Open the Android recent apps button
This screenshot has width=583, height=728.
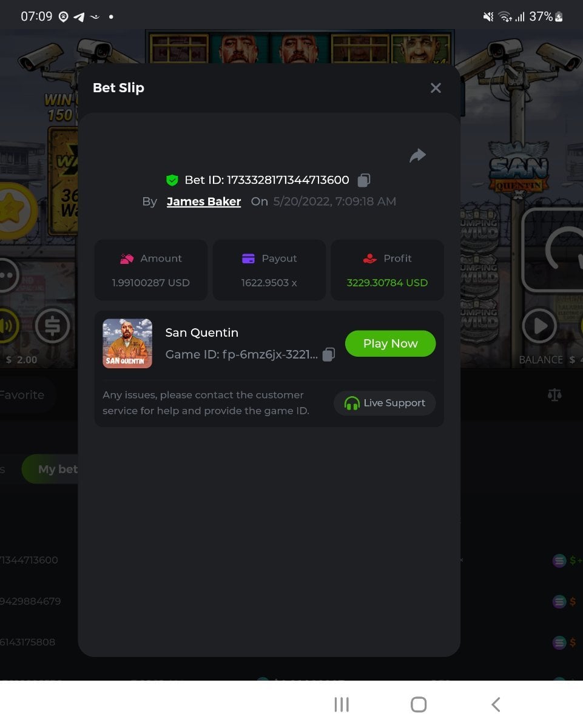tap(342, 704)
